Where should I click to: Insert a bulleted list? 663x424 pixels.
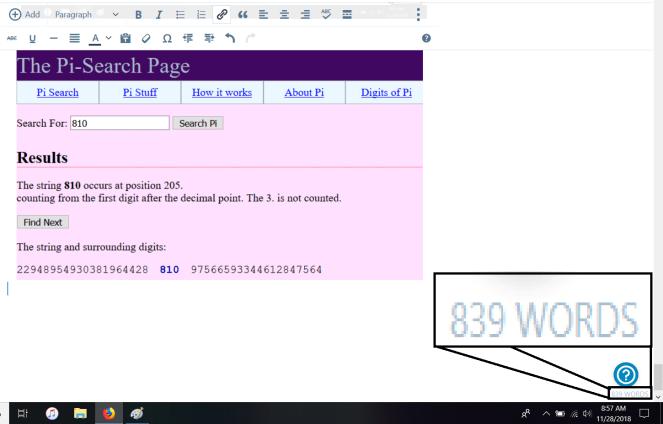(x=180, y=15)
